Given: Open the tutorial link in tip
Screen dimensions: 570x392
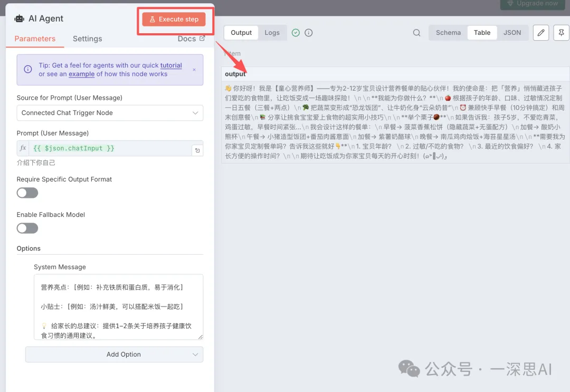Looking at the screenshot, I should click(x=171, y=65).
